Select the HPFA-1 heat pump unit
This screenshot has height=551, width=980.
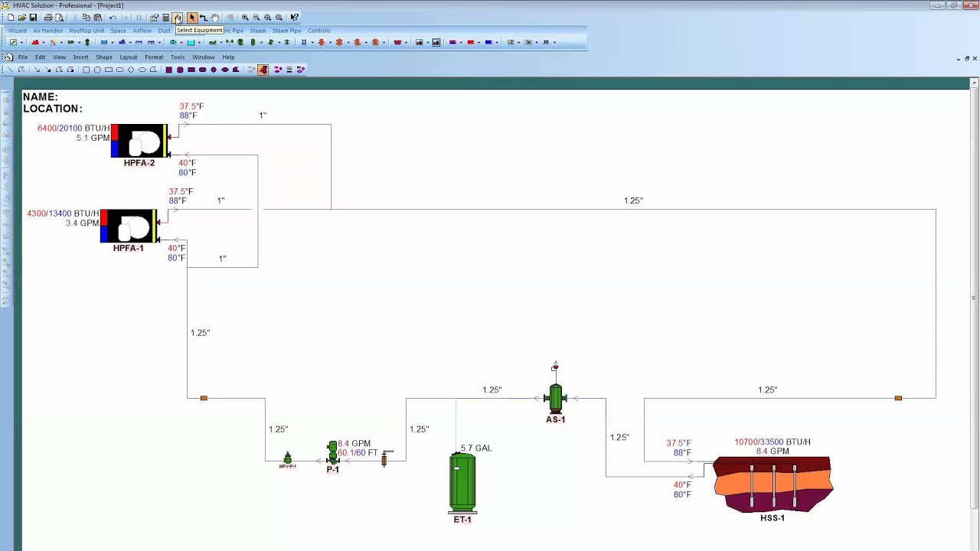coord(130,226)
